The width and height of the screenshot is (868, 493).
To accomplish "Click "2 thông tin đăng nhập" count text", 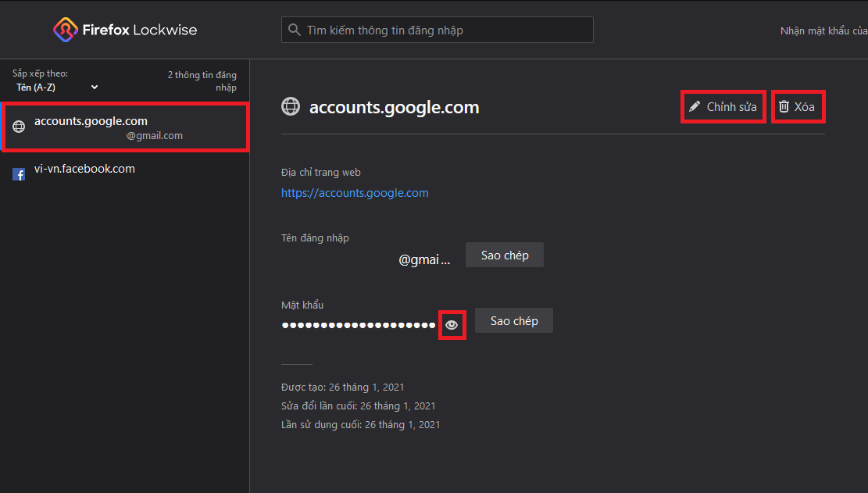I will 202,80.
